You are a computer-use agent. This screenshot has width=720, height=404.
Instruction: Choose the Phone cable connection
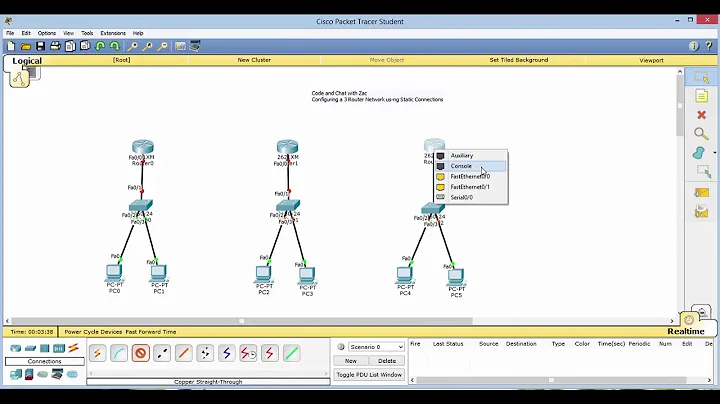(x=205, y=353)
